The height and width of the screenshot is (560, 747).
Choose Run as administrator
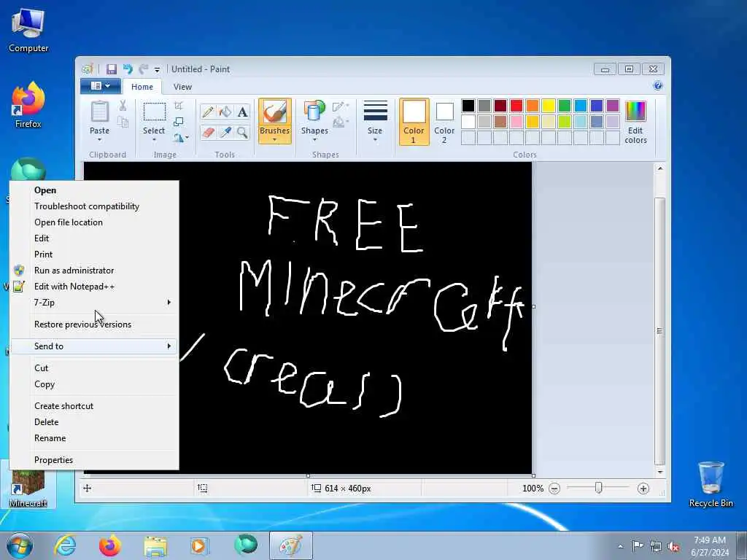tap(94, 271)
